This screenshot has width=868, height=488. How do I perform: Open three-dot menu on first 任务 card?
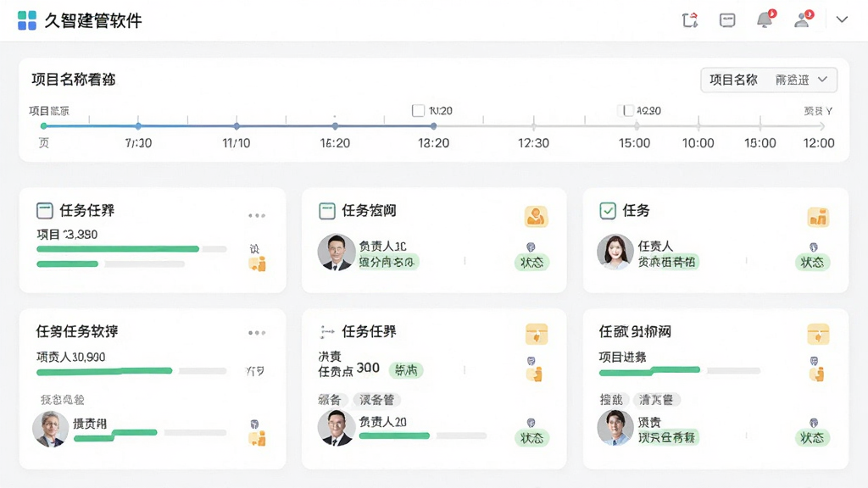tap(257, 215)
